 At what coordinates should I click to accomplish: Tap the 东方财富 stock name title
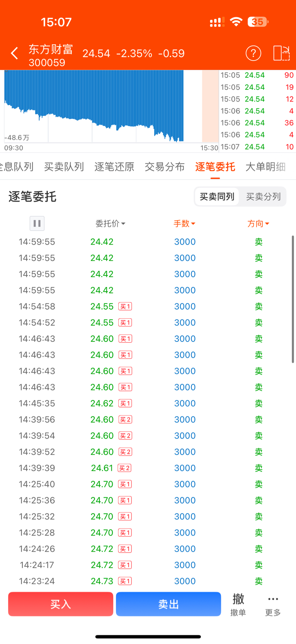click(x=50, y=49)
